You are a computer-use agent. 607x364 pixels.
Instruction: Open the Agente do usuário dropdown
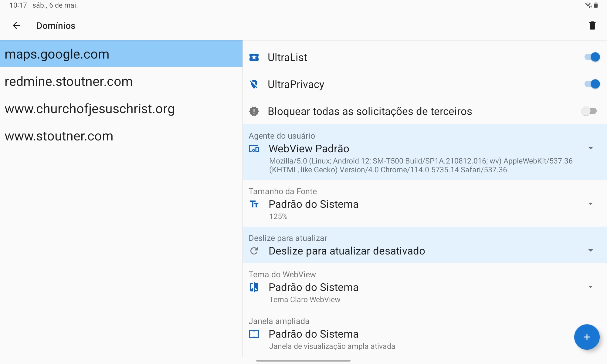pos(590,148)
